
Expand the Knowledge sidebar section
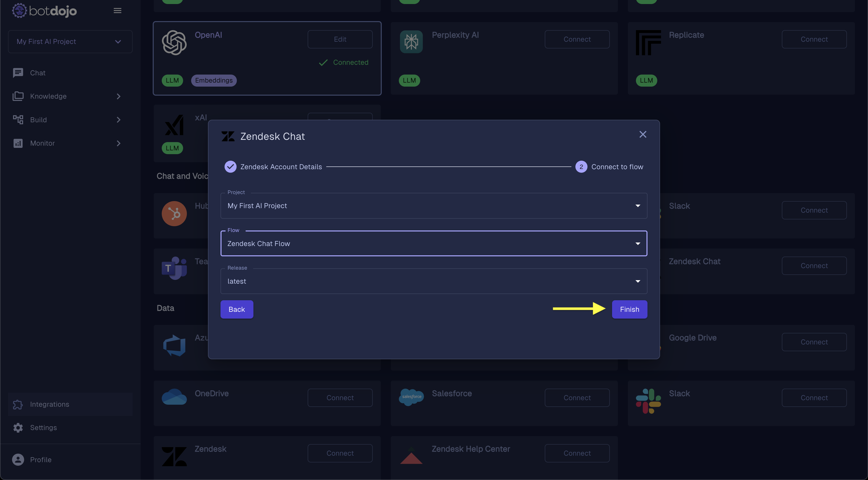70,96
